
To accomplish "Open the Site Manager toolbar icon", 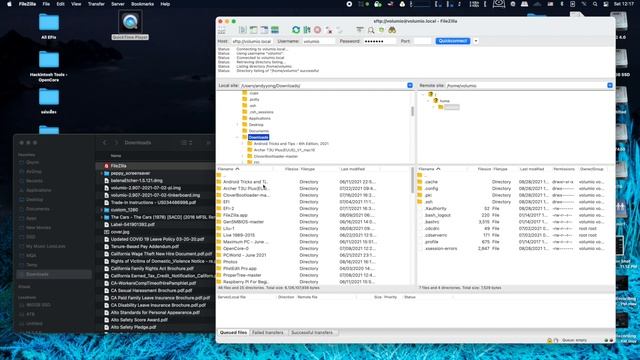I will 222,30.
